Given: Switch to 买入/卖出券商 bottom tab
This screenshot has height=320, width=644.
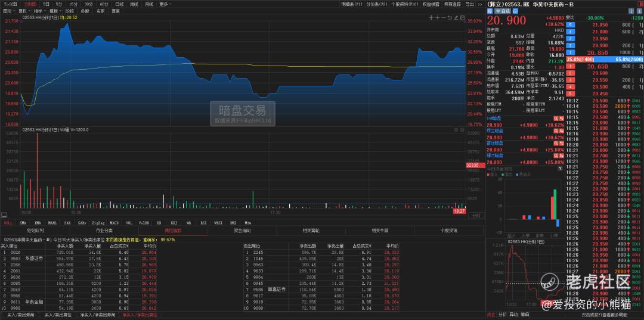Looking at the screenshot, I should [20, 315].
